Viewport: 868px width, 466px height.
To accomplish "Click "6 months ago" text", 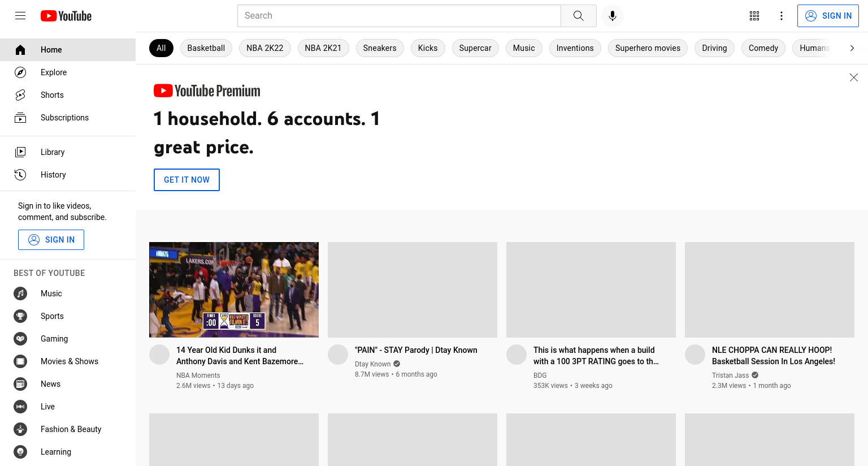I will pos(416,374).
